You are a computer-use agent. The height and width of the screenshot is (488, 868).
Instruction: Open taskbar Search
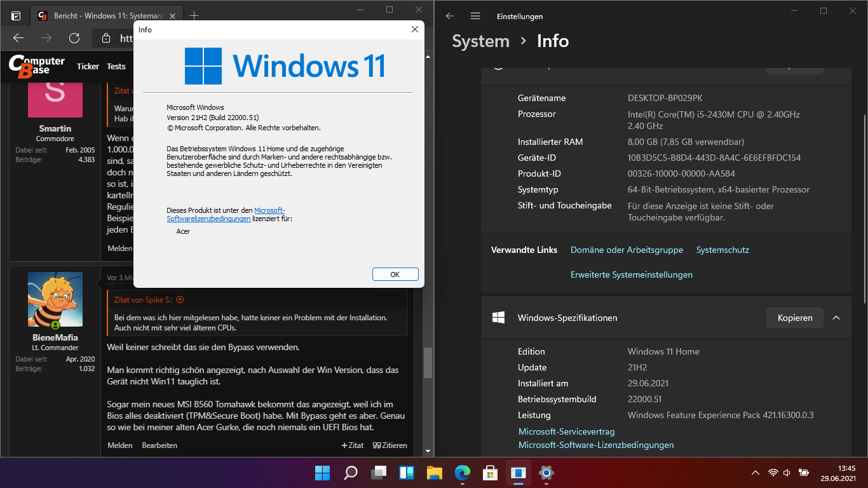click(x=350, y=473)
